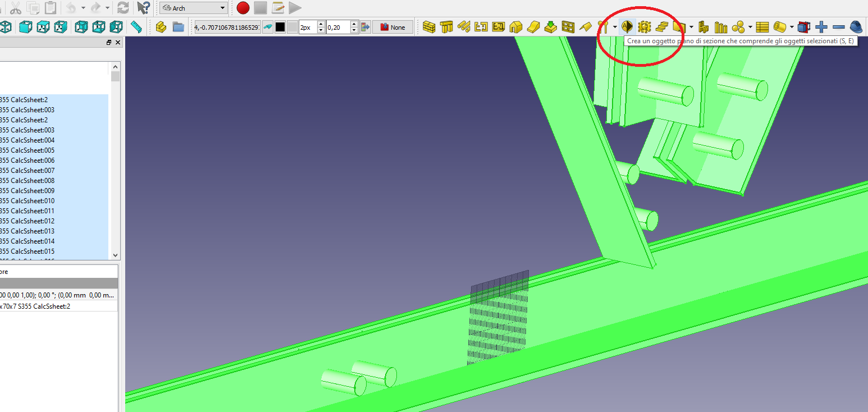Screen dimensions: 868x412
Task: Select the Material spheres tool
Action: click(738, 26)
